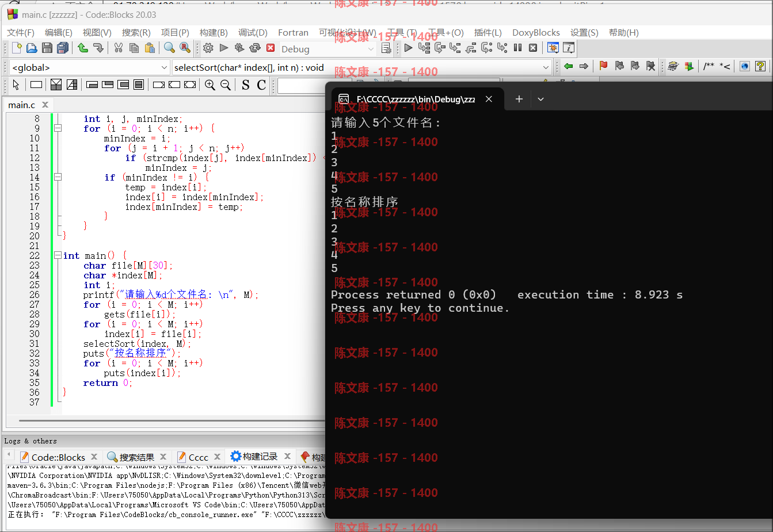This screenshot has height=532, width=773.
Task: Open debugging windows bug icon
Action: click(x=553, y=48)
